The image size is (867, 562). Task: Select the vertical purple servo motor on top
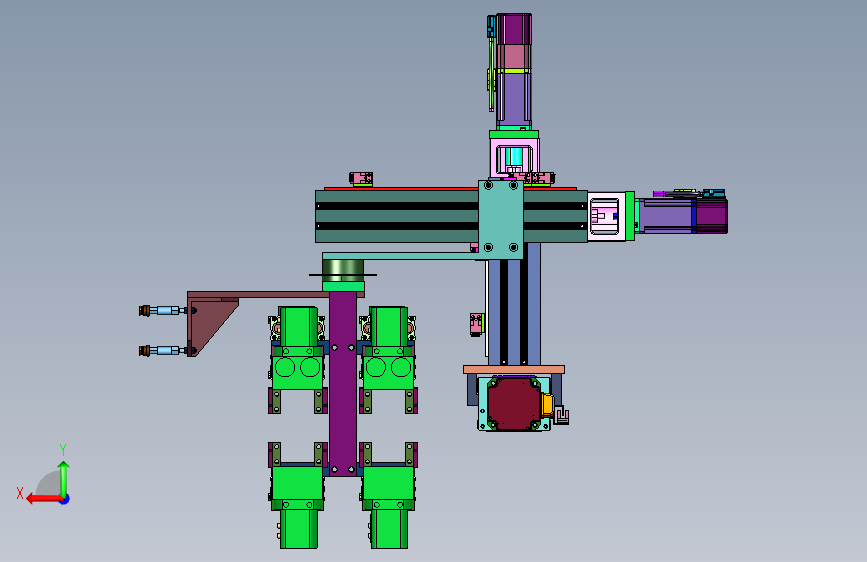point(514,71)
